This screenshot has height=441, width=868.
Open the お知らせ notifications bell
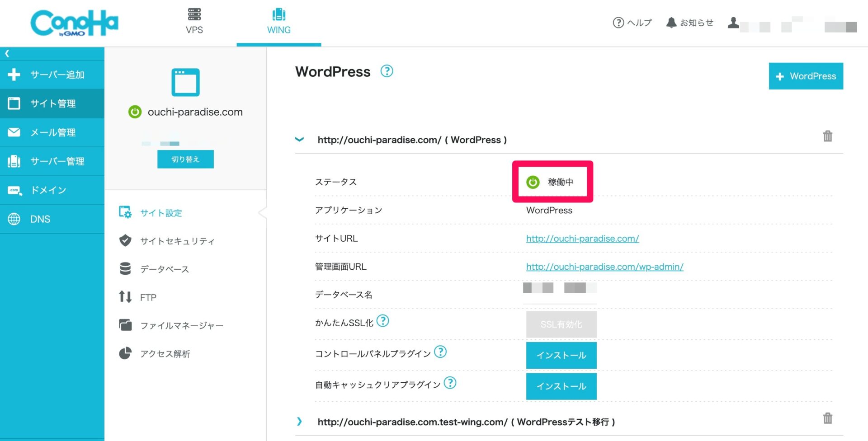690,23
